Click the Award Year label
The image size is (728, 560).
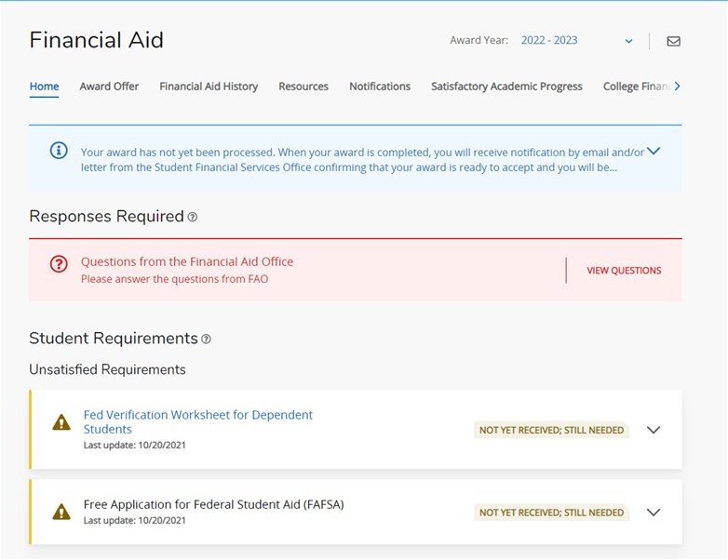479,40
